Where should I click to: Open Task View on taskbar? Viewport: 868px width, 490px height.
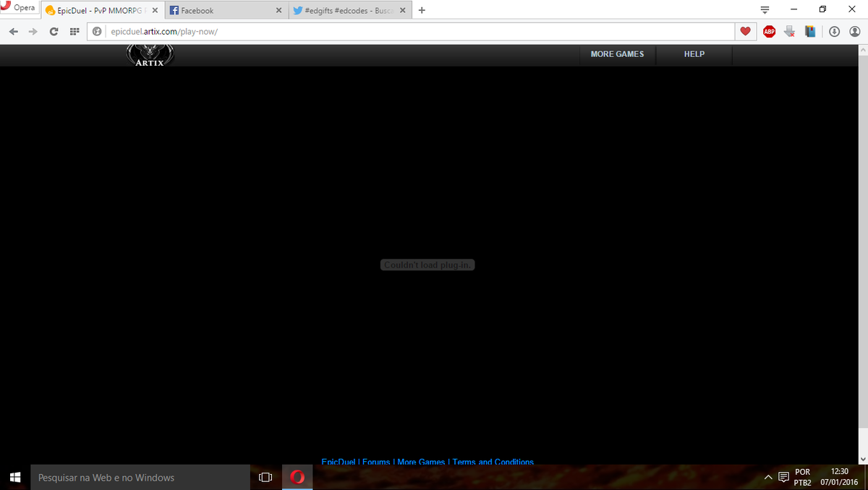(x=265, y=477)
